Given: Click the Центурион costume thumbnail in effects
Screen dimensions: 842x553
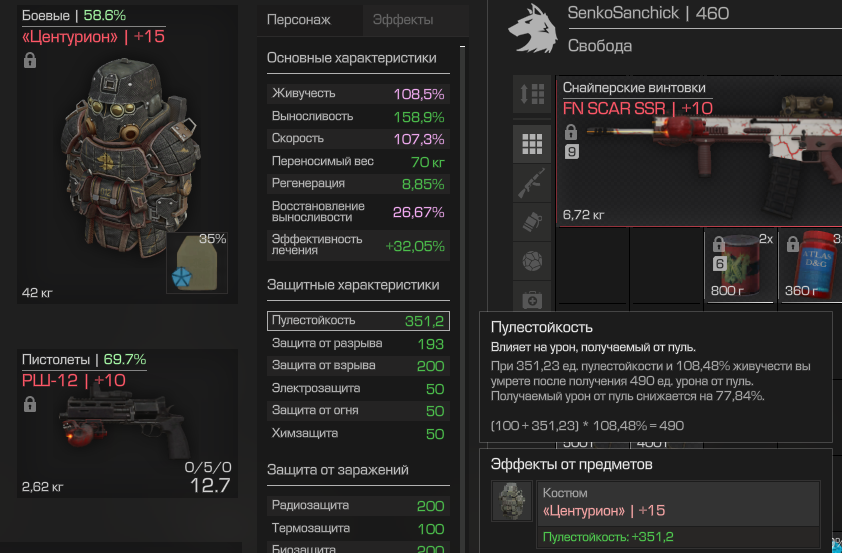Looking at the screenshot, I should [x=512, y=501].
